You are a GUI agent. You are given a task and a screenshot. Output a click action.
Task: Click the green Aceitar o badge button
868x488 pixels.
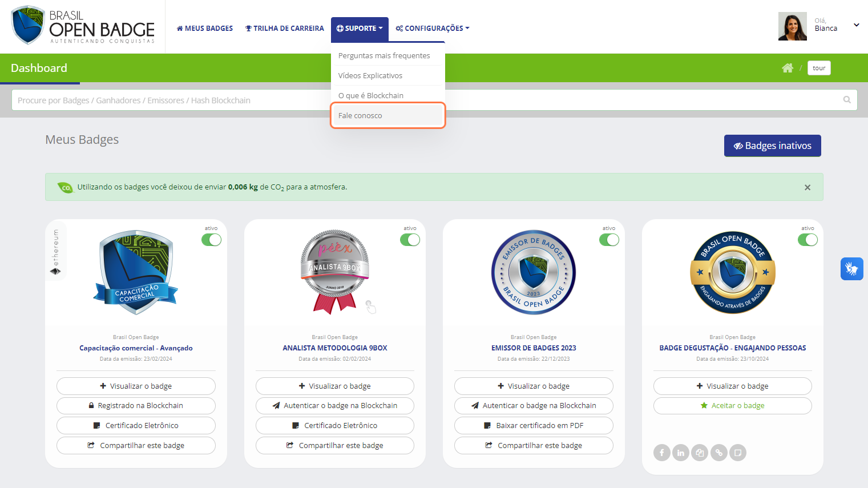[733, 406]
